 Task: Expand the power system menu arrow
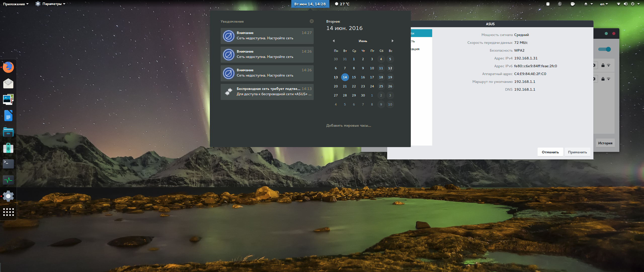[638, 4]
